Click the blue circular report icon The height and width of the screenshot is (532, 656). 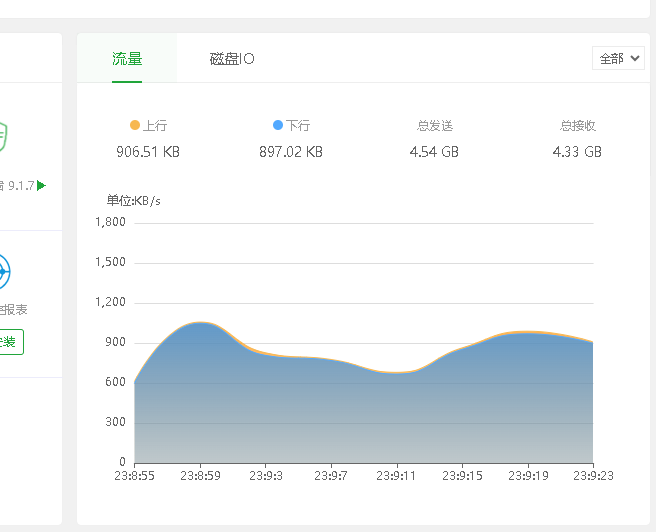pyautogui.click(x=4, y=271)
